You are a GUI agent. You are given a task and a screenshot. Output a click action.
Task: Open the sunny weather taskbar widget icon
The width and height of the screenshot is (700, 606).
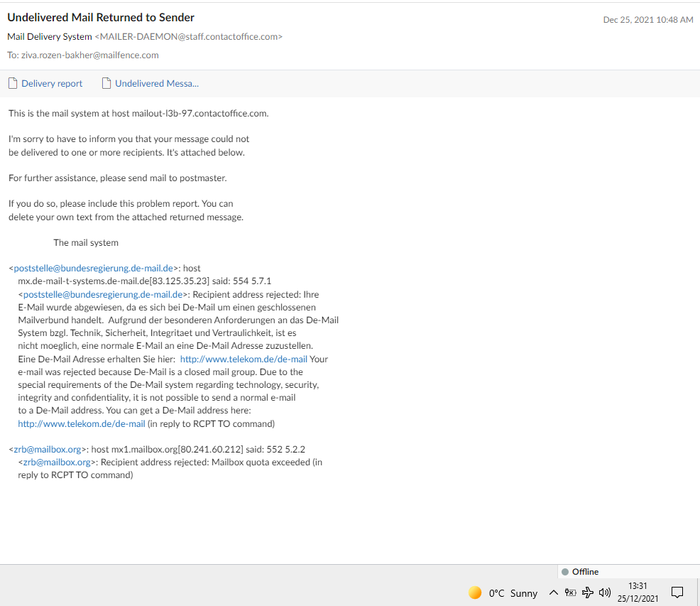(475, 593)
